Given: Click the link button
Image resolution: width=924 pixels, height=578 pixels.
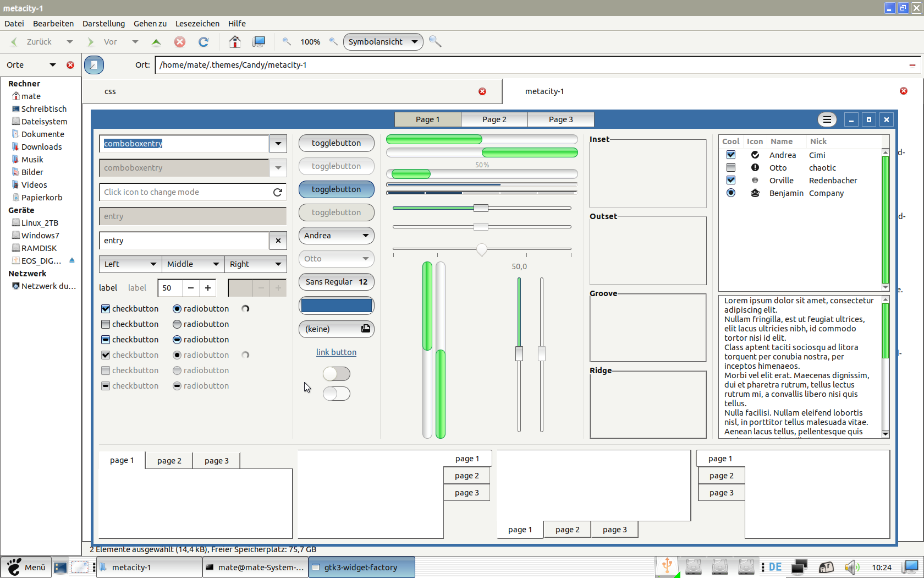Looking at the screenshot, I should 337,352.
